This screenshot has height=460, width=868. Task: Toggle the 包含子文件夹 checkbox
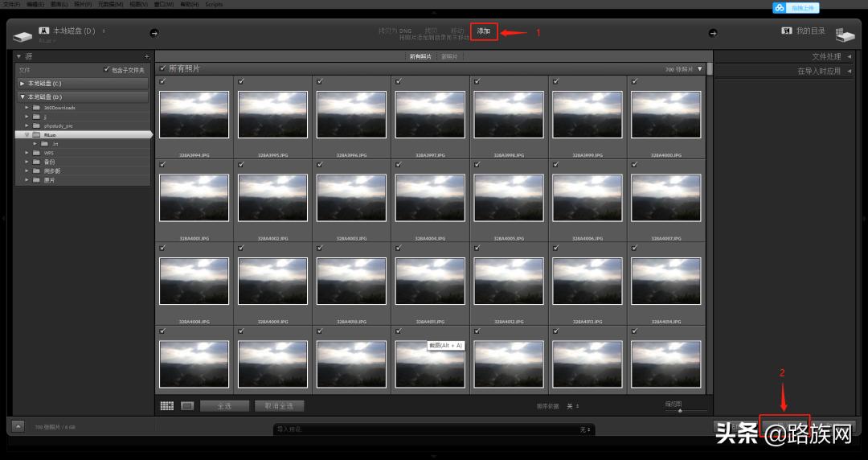tap(107, 70)
